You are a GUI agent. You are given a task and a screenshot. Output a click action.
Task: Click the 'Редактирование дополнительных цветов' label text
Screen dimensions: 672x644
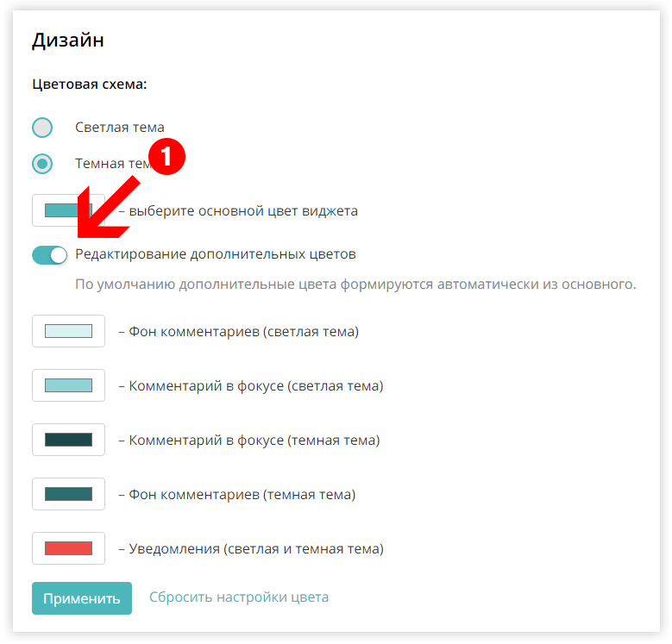click(x=216, y=254)
